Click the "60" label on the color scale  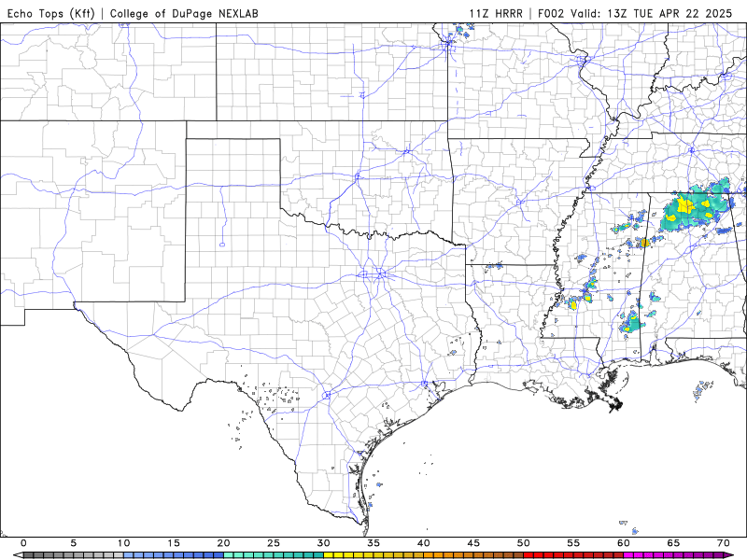pyautogui.click(x=624, y=543)
